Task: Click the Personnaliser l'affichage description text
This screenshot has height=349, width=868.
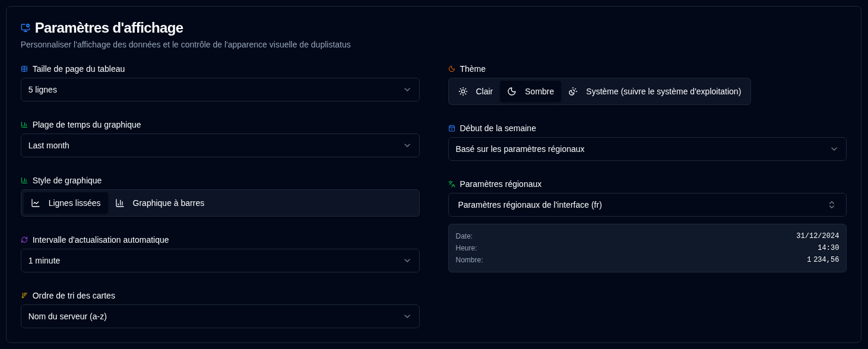Action: tap(186, 45)
